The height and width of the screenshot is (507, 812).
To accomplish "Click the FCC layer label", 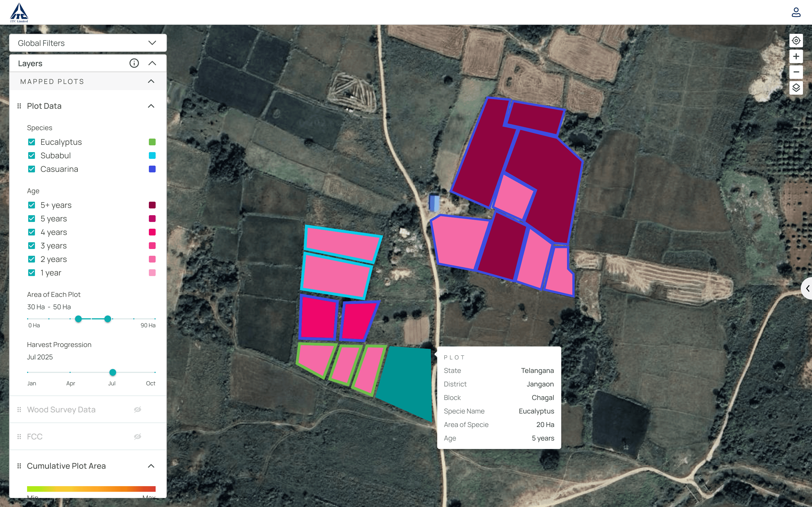I will pos(35,437).
